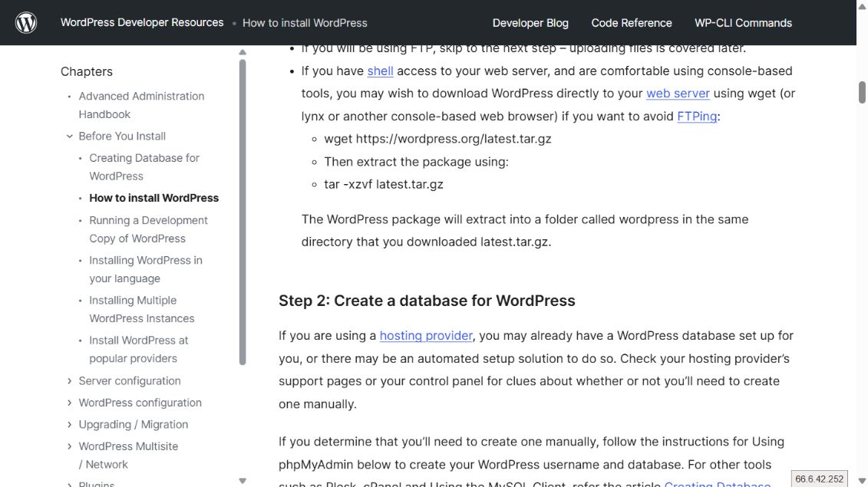Click the page scrollbar thumb
Viewport: 868px width, 487px height.
tap(862, 92)
